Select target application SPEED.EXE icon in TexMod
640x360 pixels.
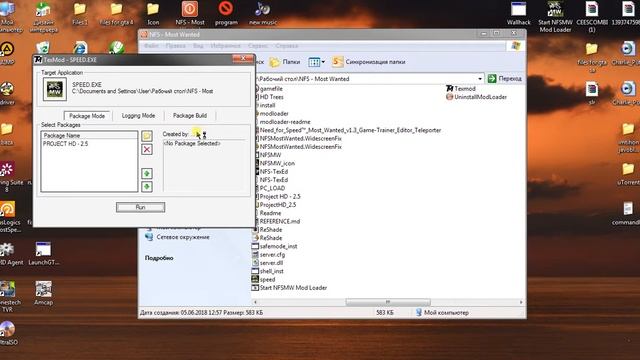point(55,89)
